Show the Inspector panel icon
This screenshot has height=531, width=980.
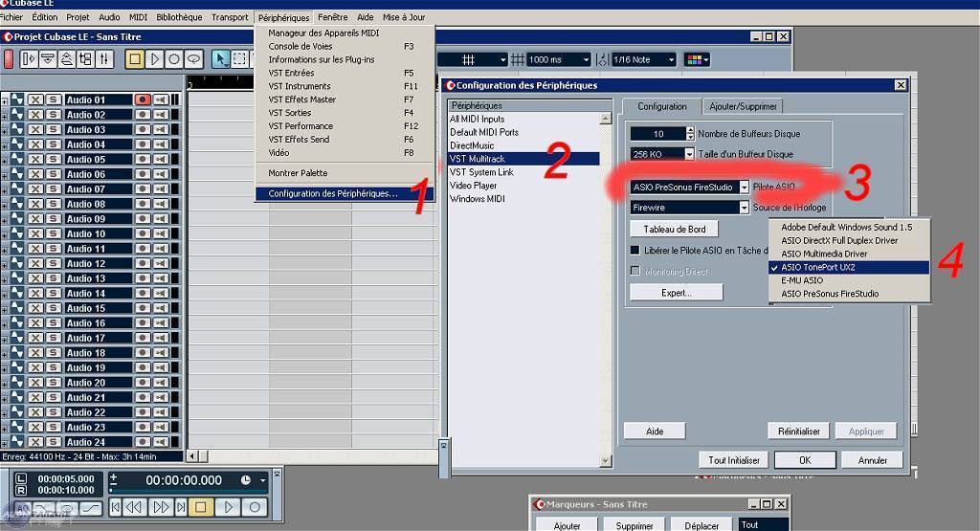click(x=29, y=59)
